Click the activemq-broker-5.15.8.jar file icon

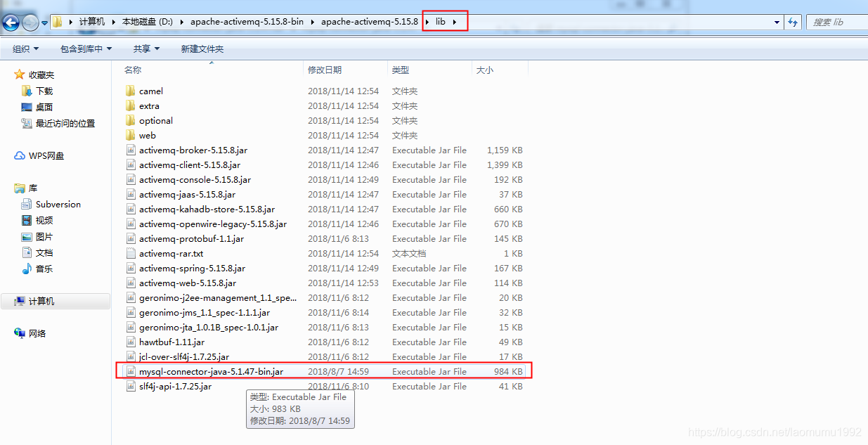point(131,150)
